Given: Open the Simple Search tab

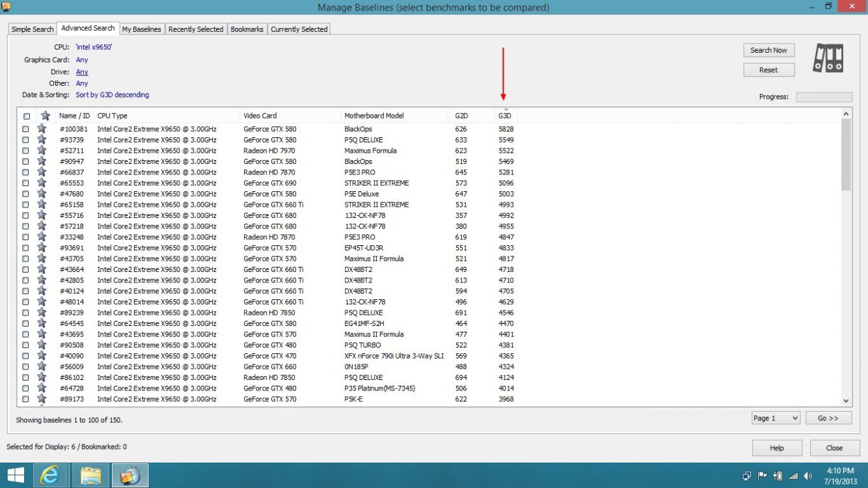Looking at the screenshot, I should (33, 29).
